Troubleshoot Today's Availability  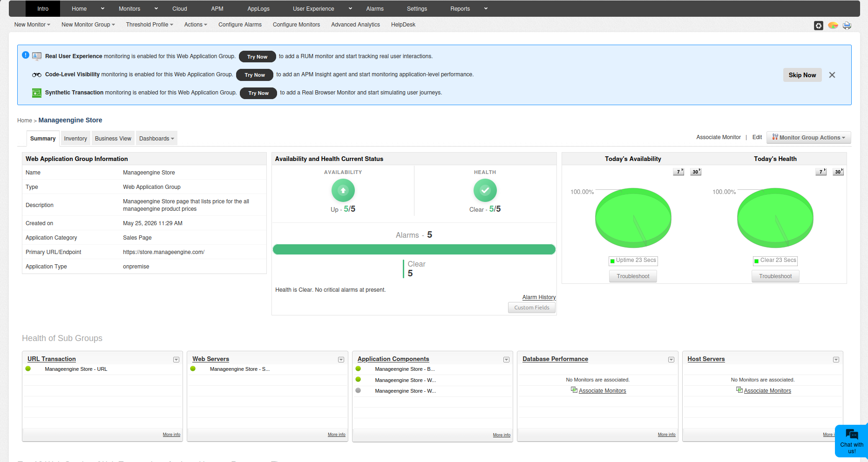pyautogui.click(x=633, y=276)
